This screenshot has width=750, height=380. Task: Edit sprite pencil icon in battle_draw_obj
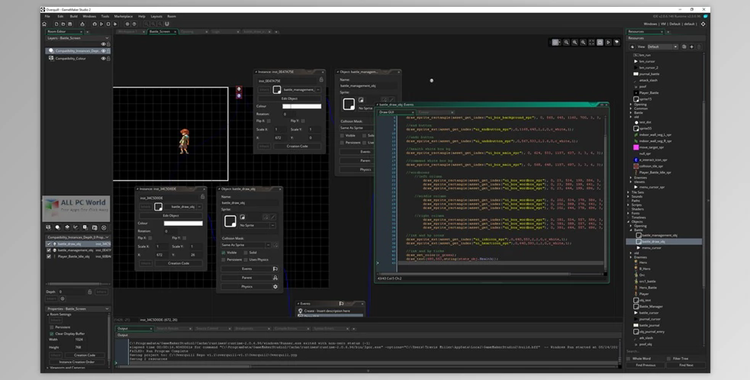click(273, 217)
